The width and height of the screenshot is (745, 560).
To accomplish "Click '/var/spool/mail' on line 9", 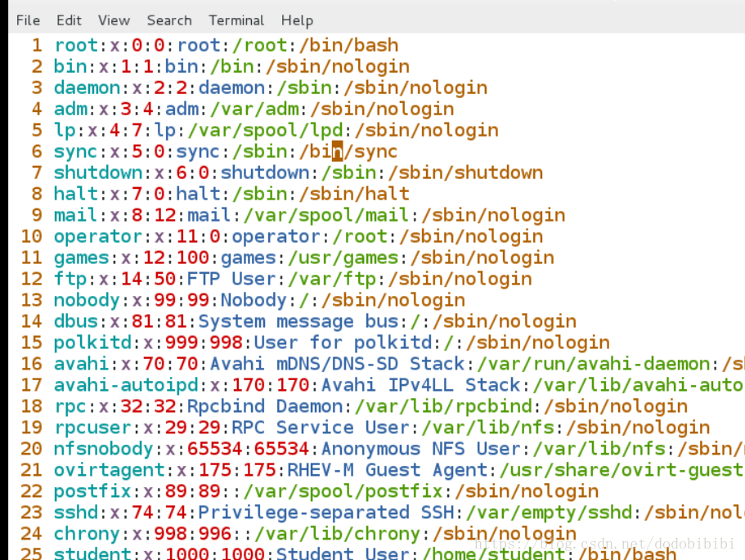I will (327, 215).
